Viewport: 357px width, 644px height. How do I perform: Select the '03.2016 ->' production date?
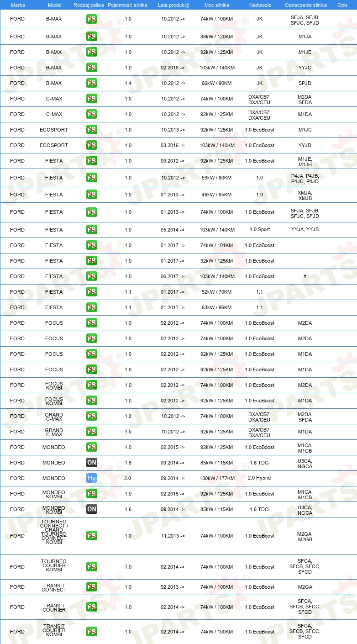click(x=173, y=145)
